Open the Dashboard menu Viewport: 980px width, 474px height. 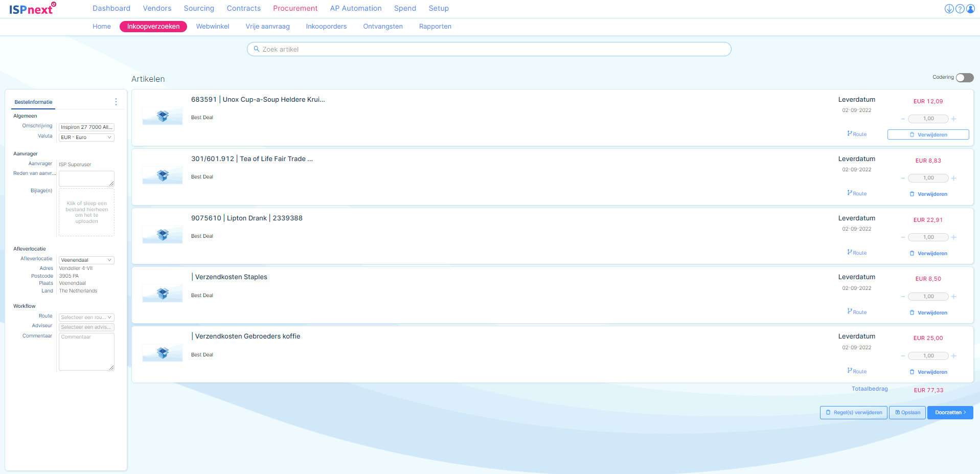coord(111,8)
